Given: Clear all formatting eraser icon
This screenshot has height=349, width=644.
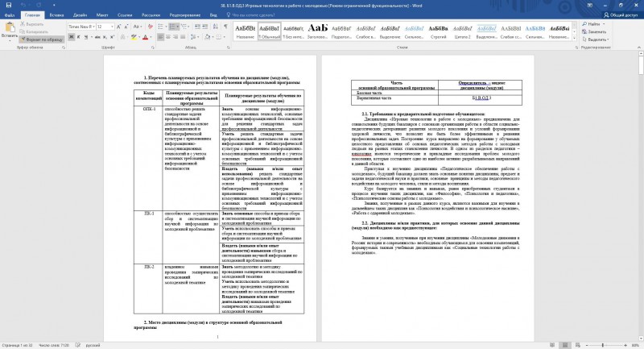Looking at the screenshot, I should pos(151,27).
